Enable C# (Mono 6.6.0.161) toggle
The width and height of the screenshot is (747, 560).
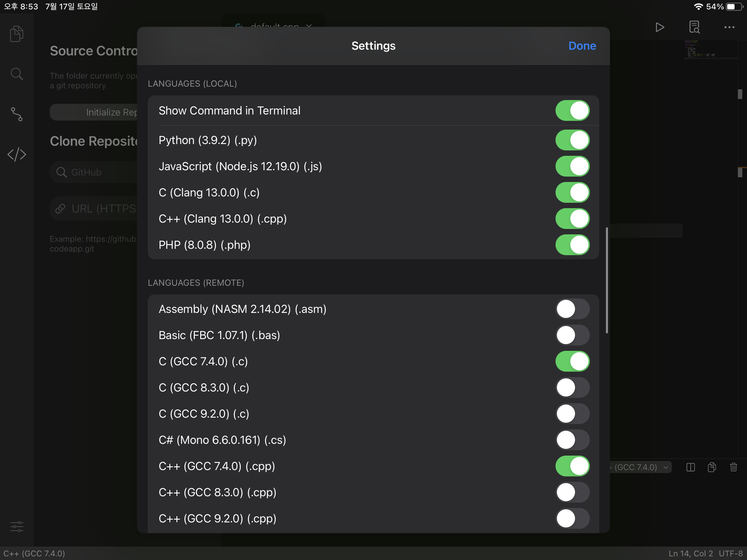click(x=572, y=440)
